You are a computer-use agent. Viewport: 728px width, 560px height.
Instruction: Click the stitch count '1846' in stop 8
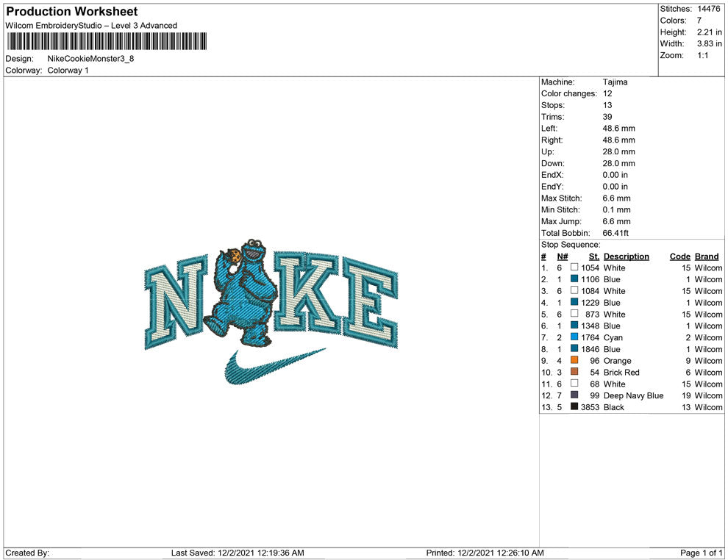pyautogui.click(x=590, y=349)
